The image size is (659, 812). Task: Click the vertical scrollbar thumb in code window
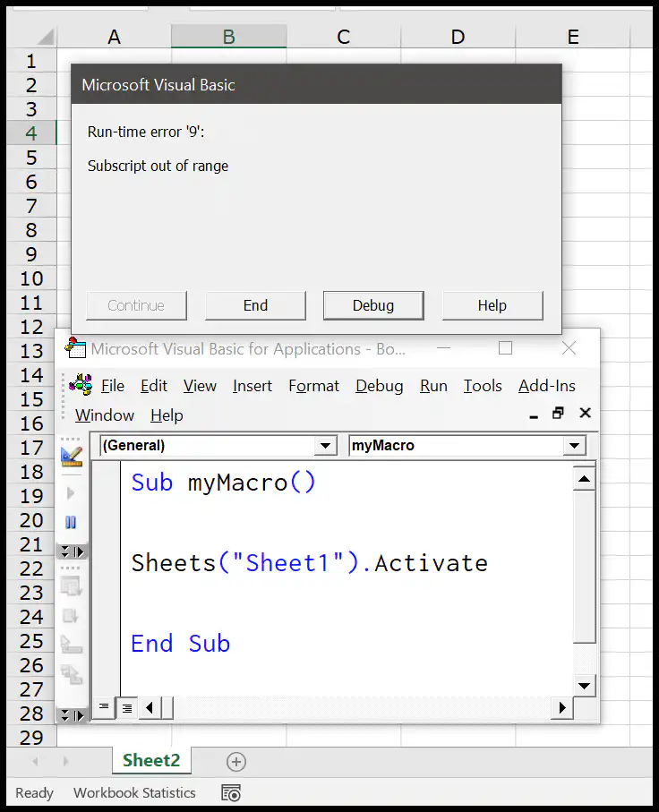coord(585,567)
